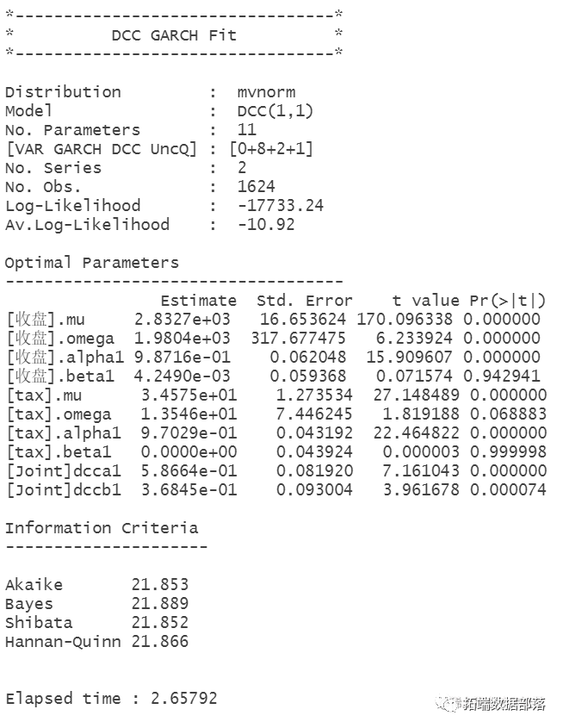The image size is (563, 728).
Task: Click the Optimal Parameters heading
Action: pos(92,263)
